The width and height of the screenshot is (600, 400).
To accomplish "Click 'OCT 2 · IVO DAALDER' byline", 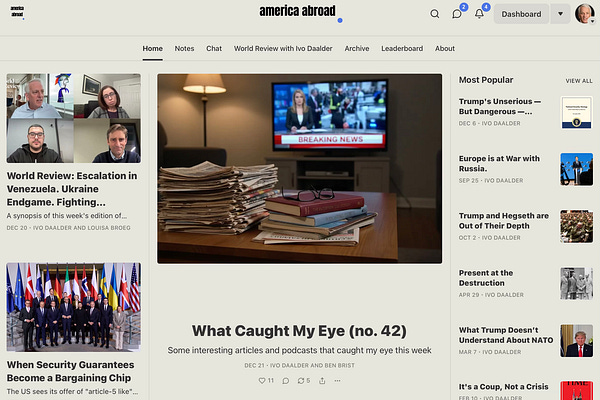I will (489, 238).
